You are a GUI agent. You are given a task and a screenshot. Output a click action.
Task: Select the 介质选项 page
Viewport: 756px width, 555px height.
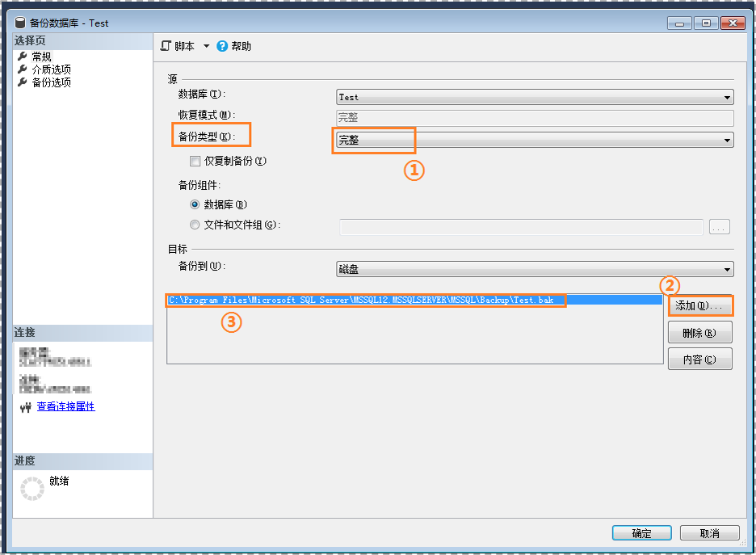[51, 69]
